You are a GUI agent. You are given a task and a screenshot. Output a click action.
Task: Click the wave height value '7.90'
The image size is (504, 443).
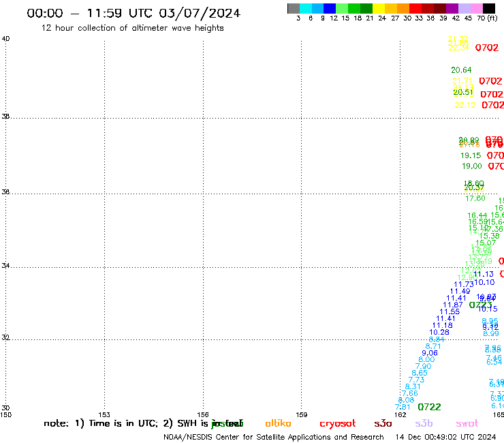click(424, 366)
